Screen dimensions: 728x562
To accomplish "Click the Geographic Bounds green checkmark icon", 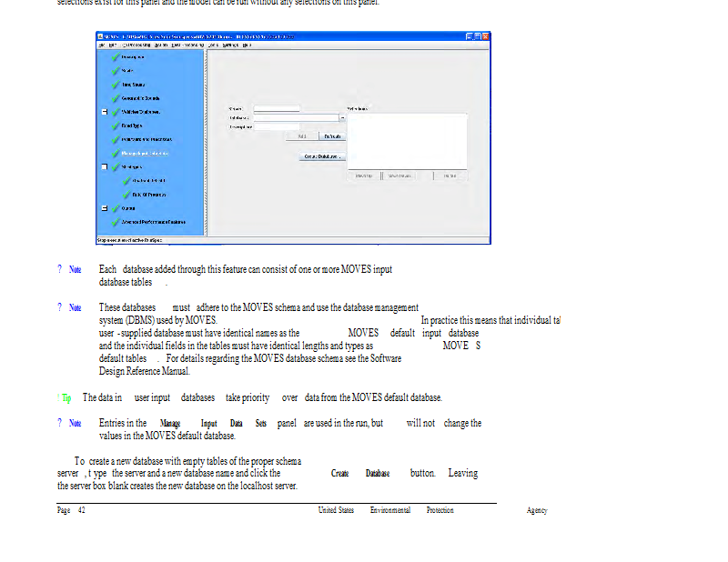I will [116, 97].
